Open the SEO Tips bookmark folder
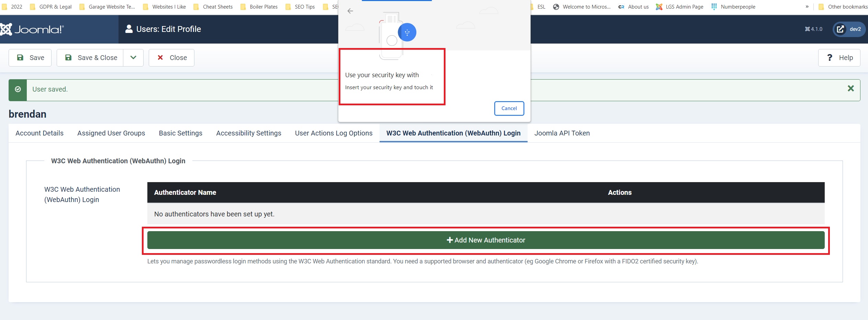868x320 pixels. click(300, 7)
